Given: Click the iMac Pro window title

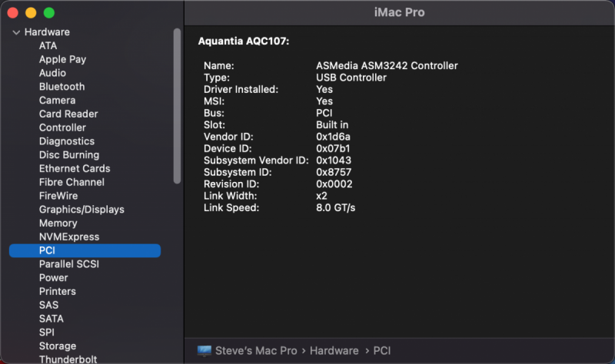Looking at the screenshot, I should pyautogui.click(x=399, y=12).
